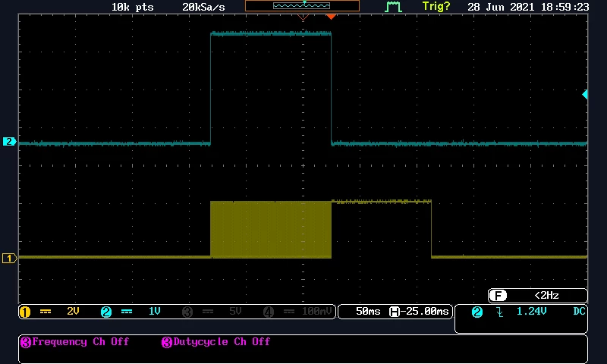The width and height of the screenshot is (607, 364).
Task: Click the Dutycycle Ch Off measurement
Action: point(222,342)
